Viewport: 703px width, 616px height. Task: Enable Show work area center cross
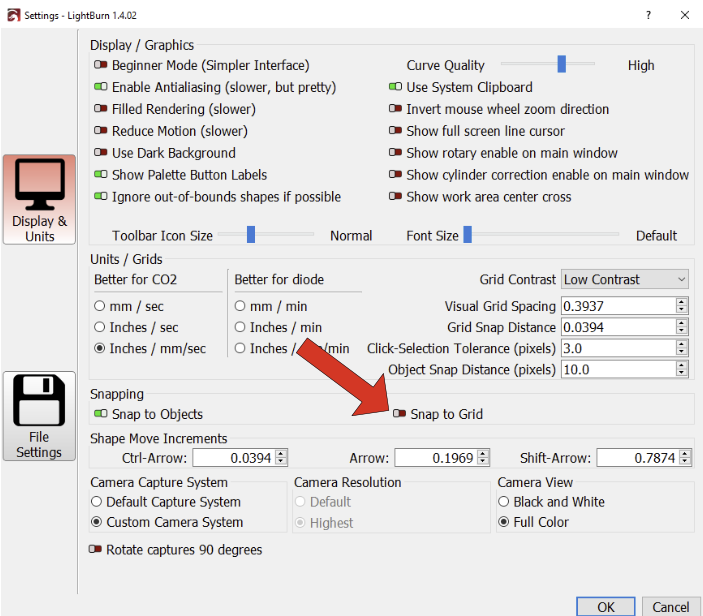(395, 196)
